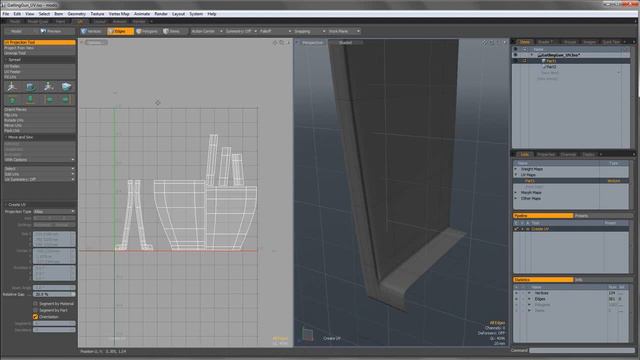Collapse the Spread section

[6, 60]
